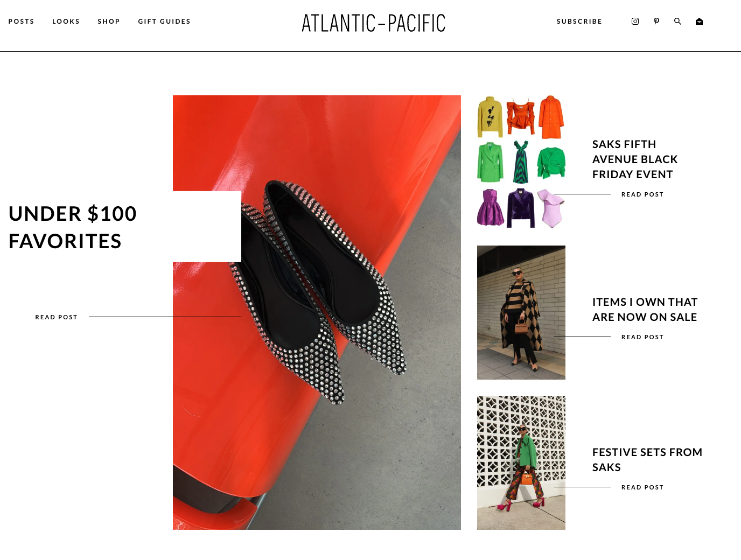The image size is (741, 560).
Task: Open the Looks menu
Action: click(66, 22)
